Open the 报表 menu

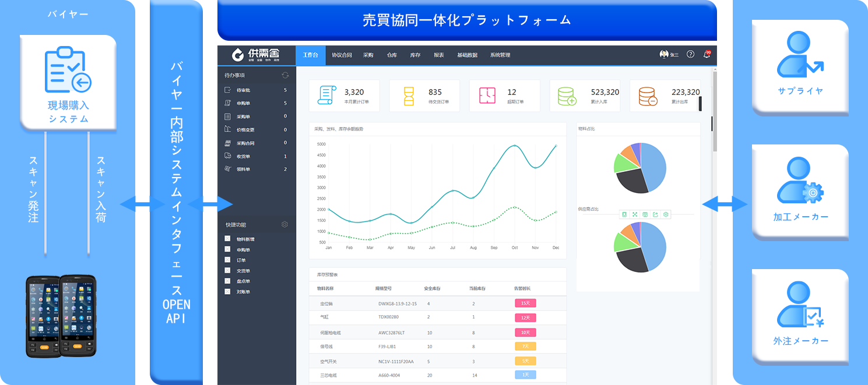pyautogui.click(x=439, y=55)
